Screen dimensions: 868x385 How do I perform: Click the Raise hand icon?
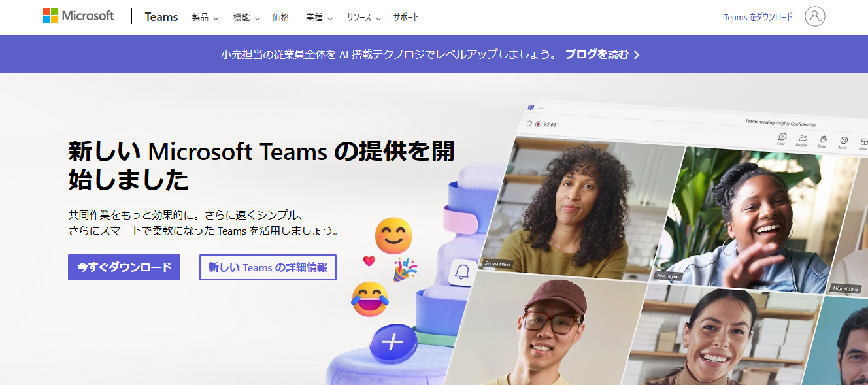coord(824,139)
